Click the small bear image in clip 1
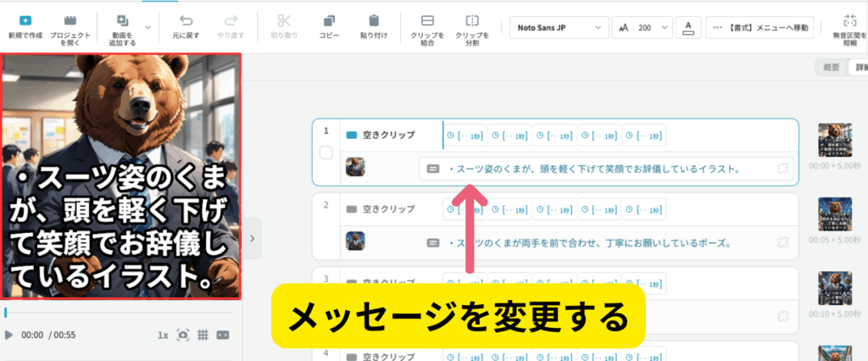Image resolution: width=868 pixels, height=361 pixels. tap(355, 167)
